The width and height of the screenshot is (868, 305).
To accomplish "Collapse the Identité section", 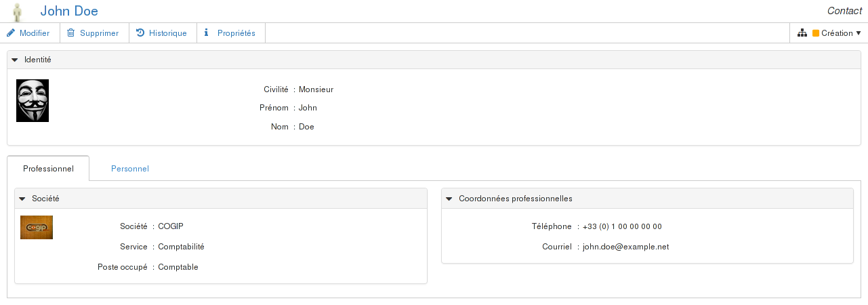I will point(15,60).
